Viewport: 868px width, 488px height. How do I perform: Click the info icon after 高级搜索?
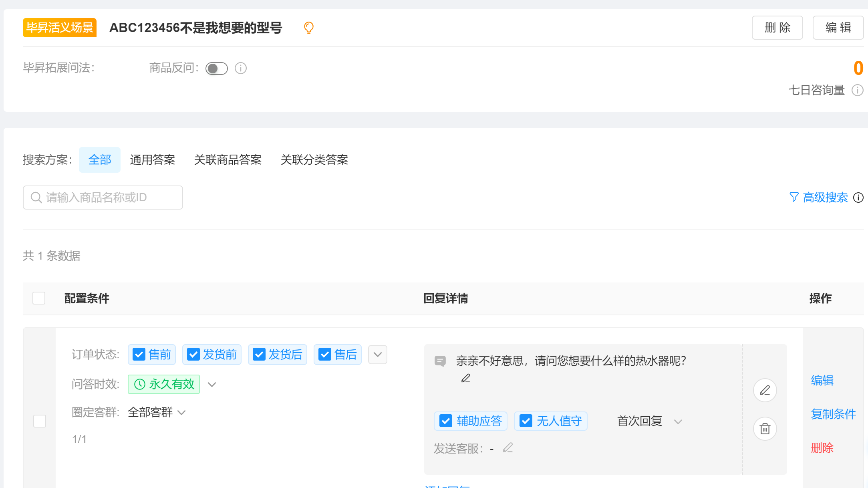858,198
